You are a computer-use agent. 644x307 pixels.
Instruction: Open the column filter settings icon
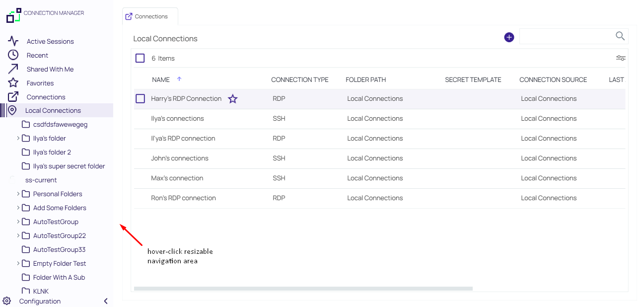621,58
